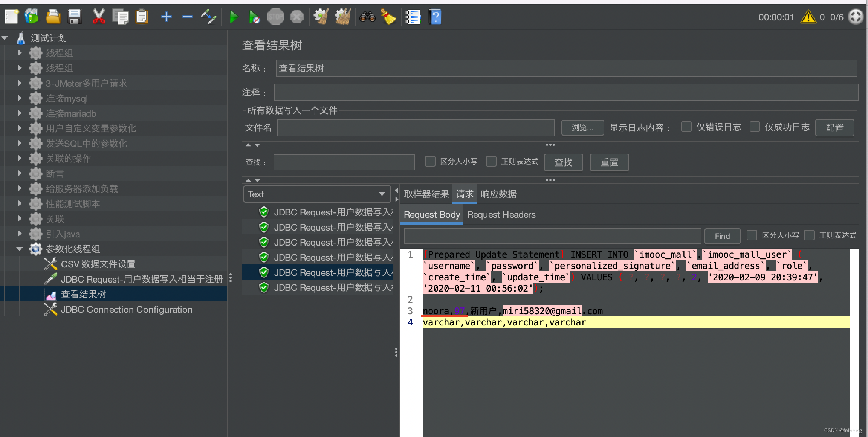Enable 区分大小写 beside 查找 field
868x437 pixels.
tap(430, 162)
